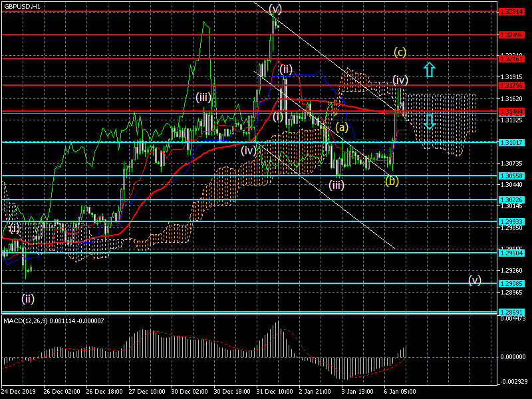Select the yellow (b) wave label
532x399 pixels.
pyautogui.click(x=392, y=181)
